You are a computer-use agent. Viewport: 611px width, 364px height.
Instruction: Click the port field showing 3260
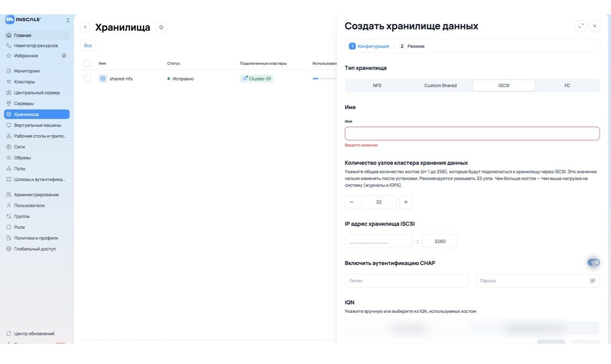point(440,241)
